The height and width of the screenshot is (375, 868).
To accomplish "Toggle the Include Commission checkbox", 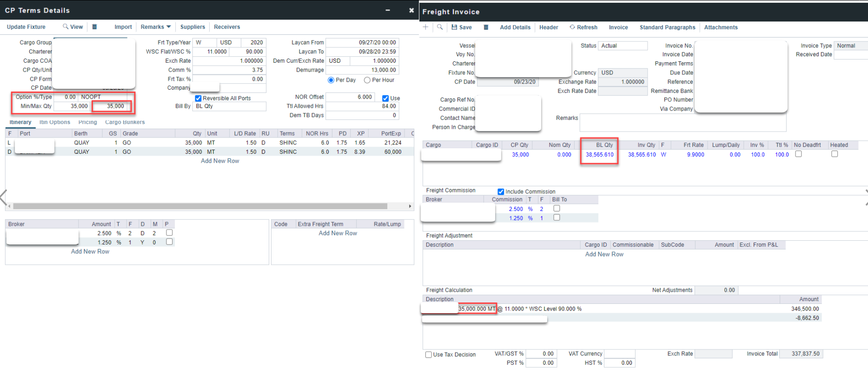I will click(501, 191).
